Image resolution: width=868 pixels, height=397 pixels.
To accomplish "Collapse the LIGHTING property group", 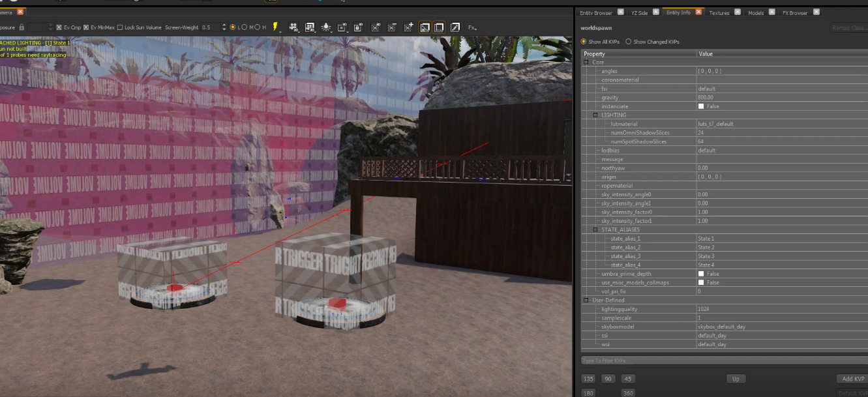I will coord(595,115).
